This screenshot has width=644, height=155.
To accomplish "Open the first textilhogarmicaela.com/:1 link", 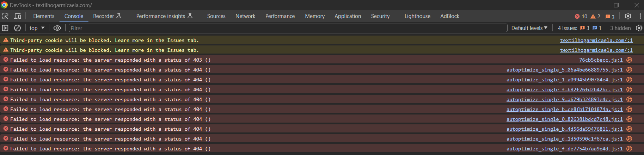I will (596, 41).
